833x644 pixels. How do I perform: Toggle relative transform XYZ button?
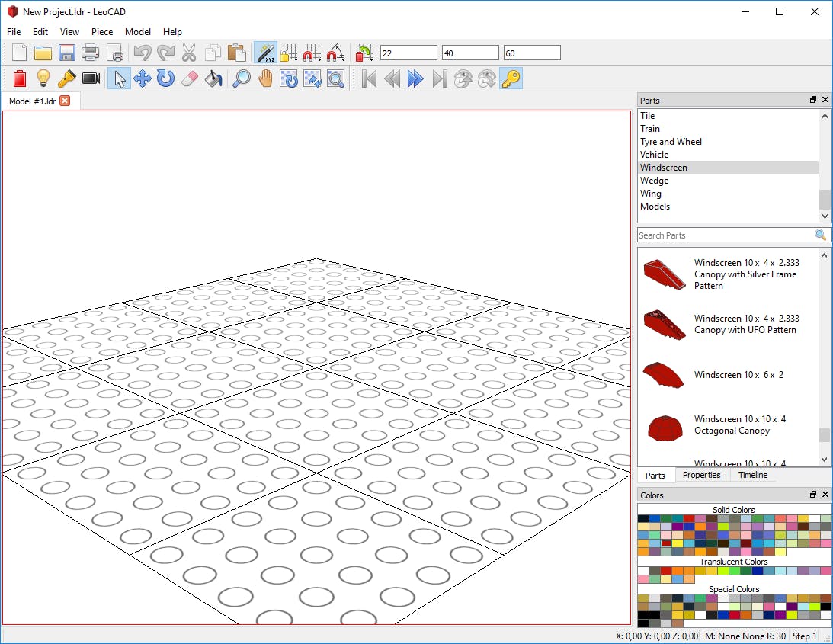coord(265,53)
